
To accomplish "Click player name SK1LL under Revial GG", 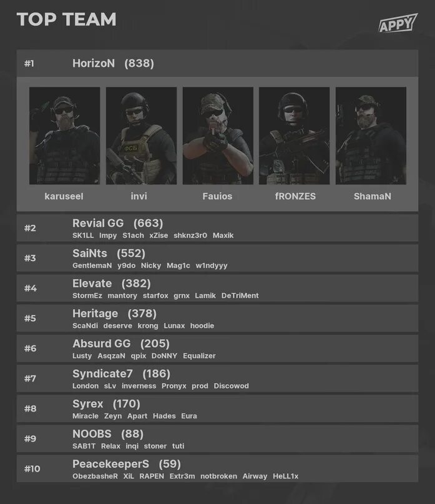I will (83, 235).
